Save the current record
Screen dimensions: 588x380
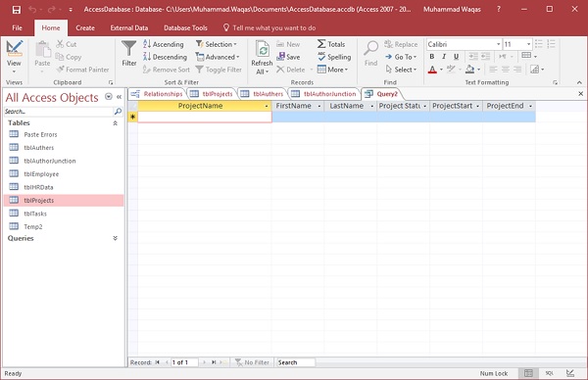coord(288,57)
